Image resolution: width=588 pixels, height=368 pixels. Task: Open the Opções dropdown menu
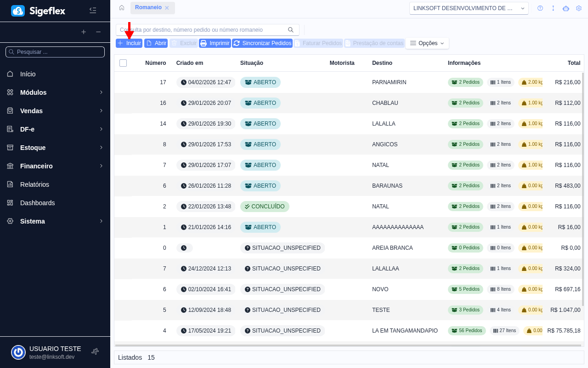coord(427,43)
